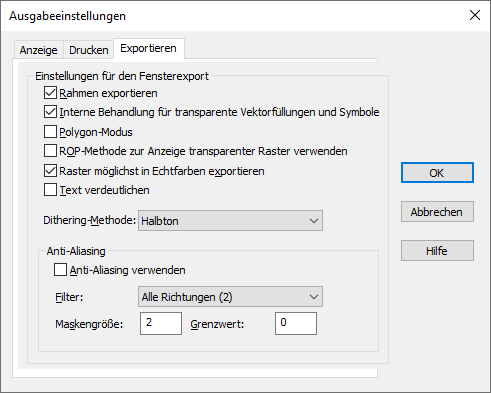The height and width of the screenshot is (393, 491).
Task: Enable the Polygon-Modus checkbox
Action: point(50,131)
